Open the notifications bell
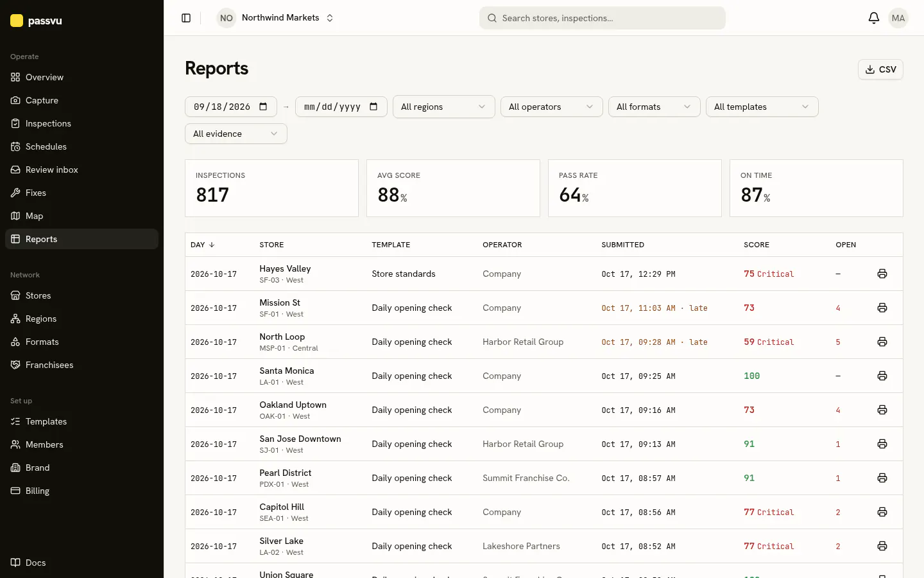 (873, 18)
